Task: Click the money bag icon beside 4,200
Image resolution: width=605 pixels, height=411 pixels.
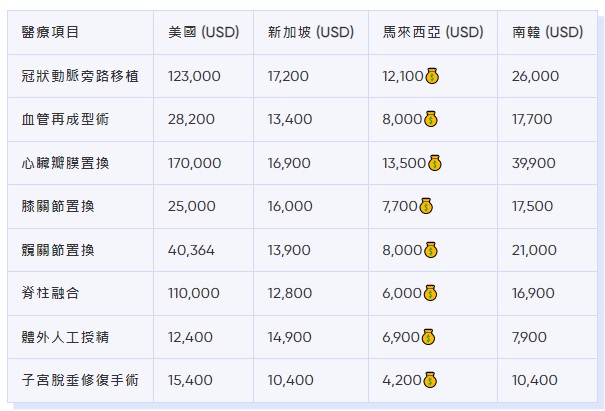Action: [430, 380]
